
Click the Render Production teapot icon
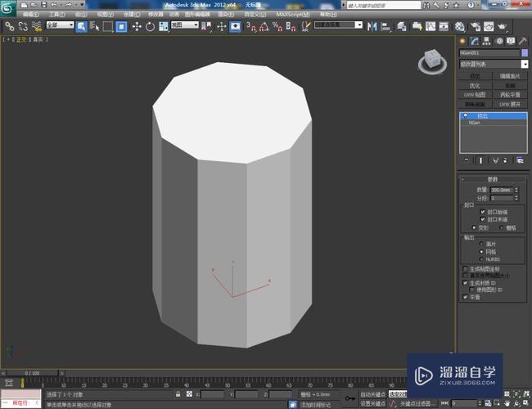pos(503,26)
